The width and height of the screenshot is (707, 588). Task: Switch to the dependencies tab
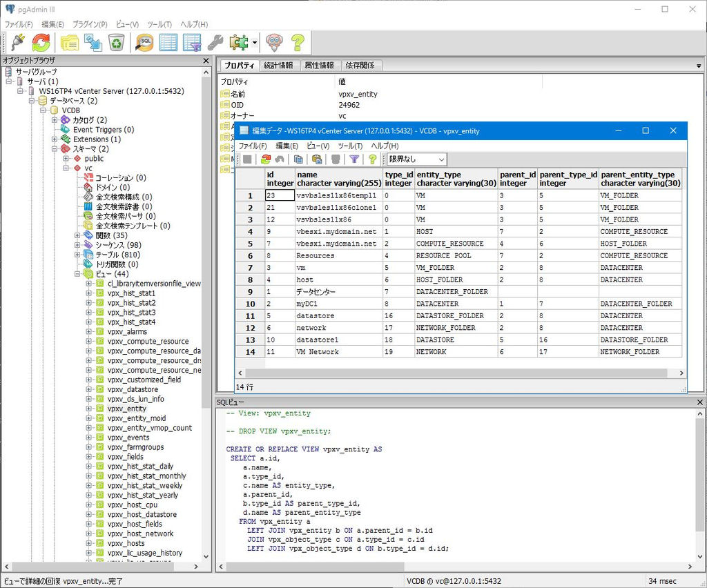pos(360,66)
